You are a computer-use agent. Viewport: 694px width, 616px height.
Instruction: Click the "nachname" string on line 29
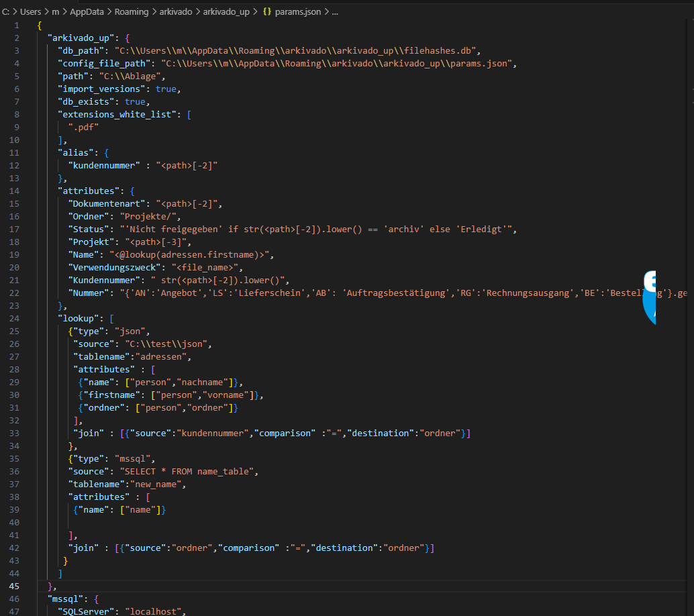click(x=202, y=382)
